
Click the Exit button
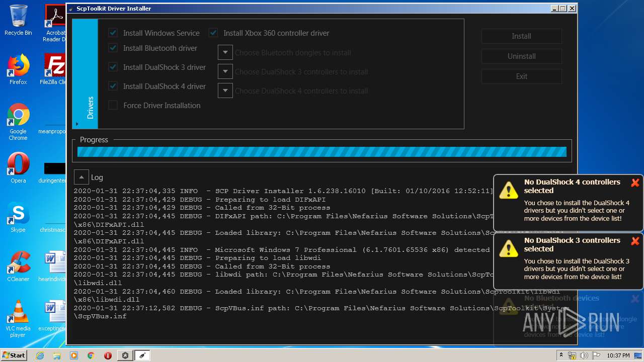coord(521,76)
